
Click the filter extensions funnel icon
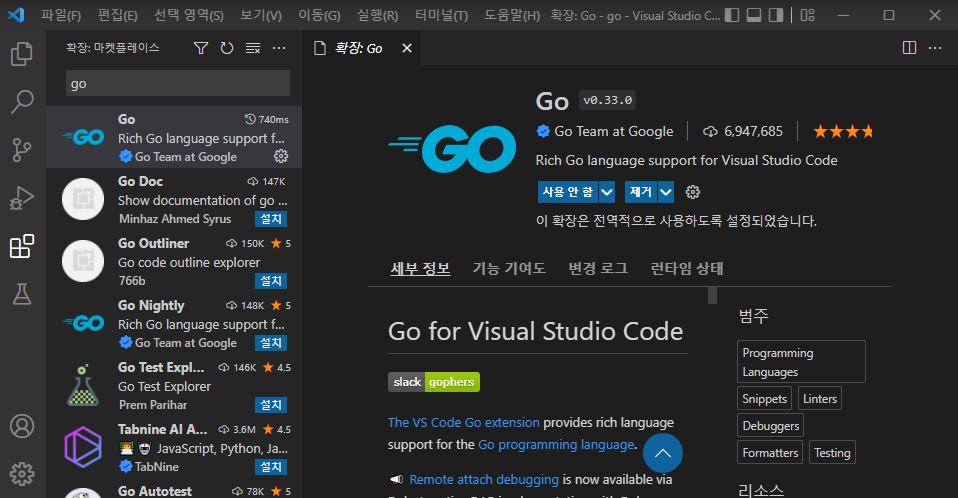coord(201,48)
